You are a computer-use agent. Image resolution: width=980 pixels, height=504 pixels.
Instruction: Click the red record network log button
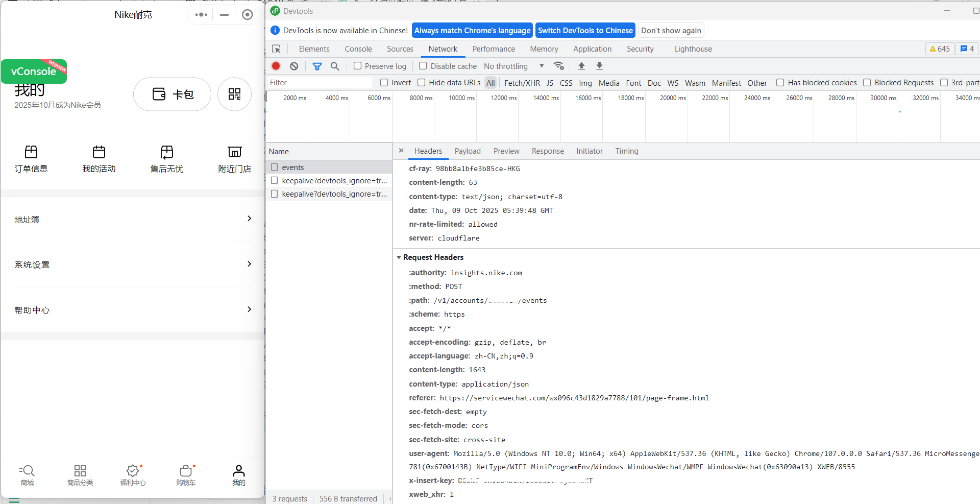(x=276, y=66)
